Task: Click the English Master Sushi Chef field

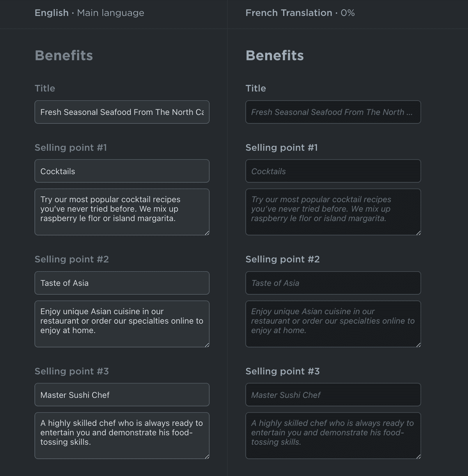Action: pos(122,394)
